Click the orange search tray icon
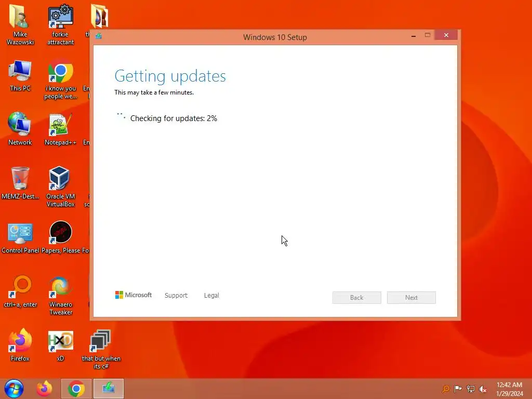This screenshot has width=532, height=399. pyautogui.click(x=446, y=389)
